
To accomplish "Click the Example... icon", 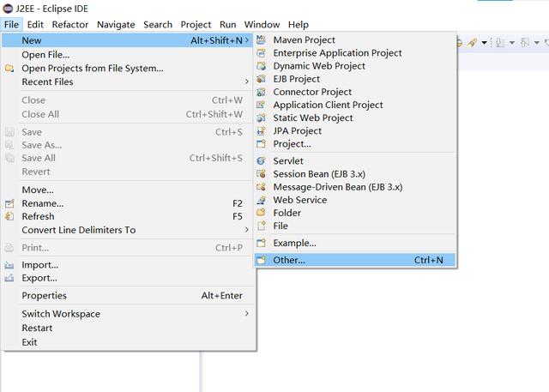I will (261, 243).
